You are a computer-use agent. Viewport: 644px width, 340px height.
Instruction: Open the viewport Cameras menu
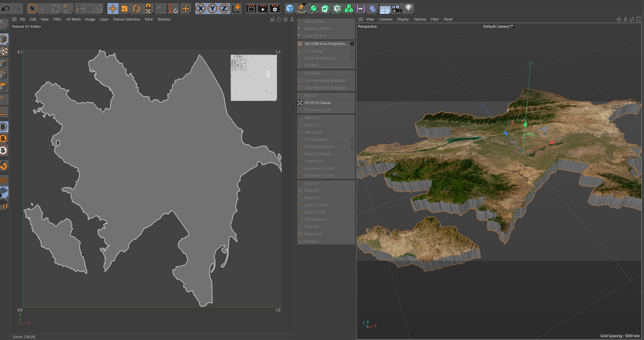click(385, 19)
